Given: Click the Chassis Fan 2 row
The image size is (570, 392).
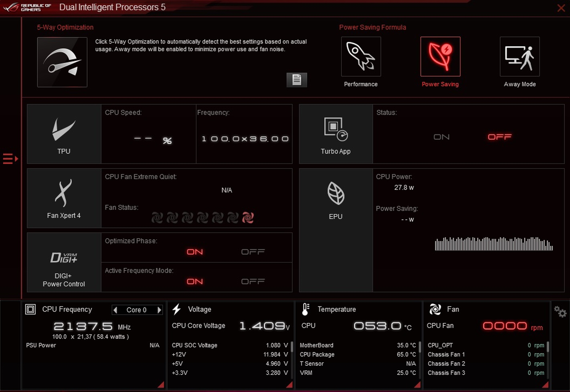Looking at the screenshot, I should tap(486, 363).
